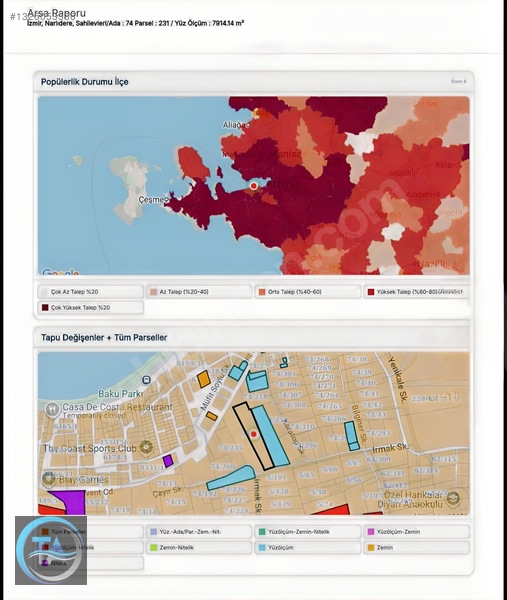Viewport: 507px width, 600px height.
Task: Select the Yüz.-Ada/Par.-Zem.-Nit. legend item
Action: point(199,532)
